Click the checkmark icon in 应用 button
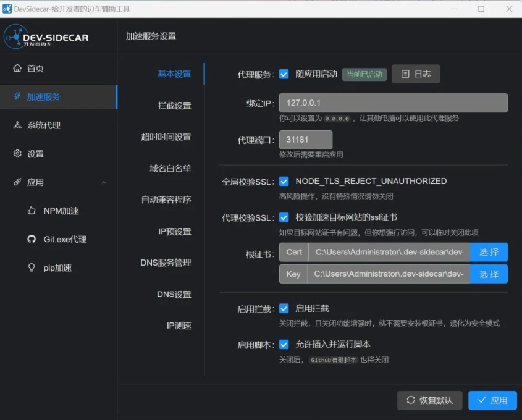The height and width of the screenshot is (420, 522). click(482, 400)
